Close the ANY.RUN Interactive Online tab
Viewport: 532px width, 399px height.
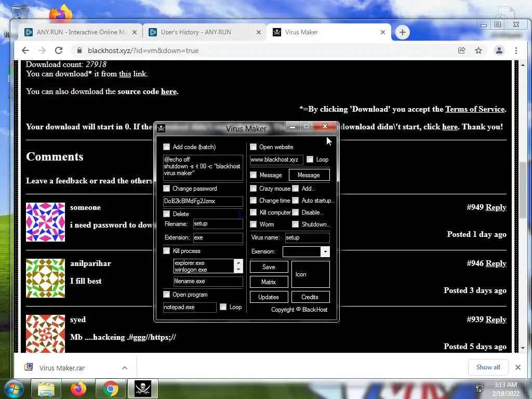click(x=135, y=32)
